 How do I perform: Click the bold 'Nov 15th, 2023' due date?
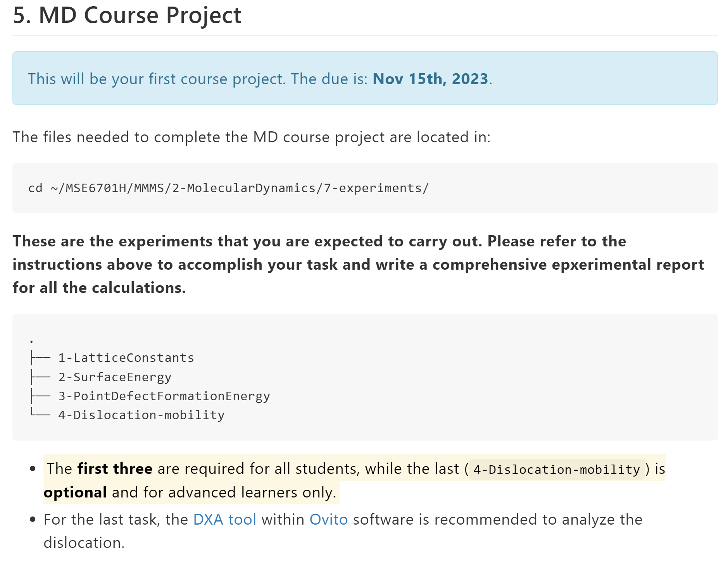(x=430, y=79)
